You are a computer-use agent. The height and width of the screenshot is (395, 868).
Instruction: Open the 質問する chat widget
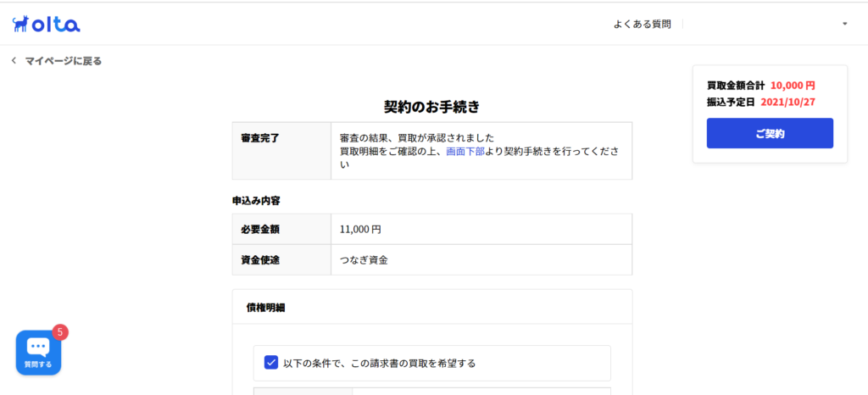coord(38,353)
